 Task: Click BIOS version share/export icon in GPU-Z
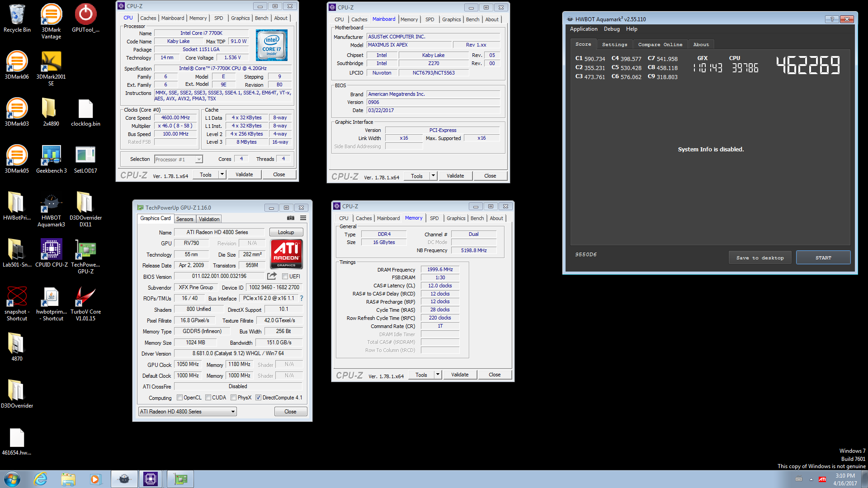pos(272,276)
